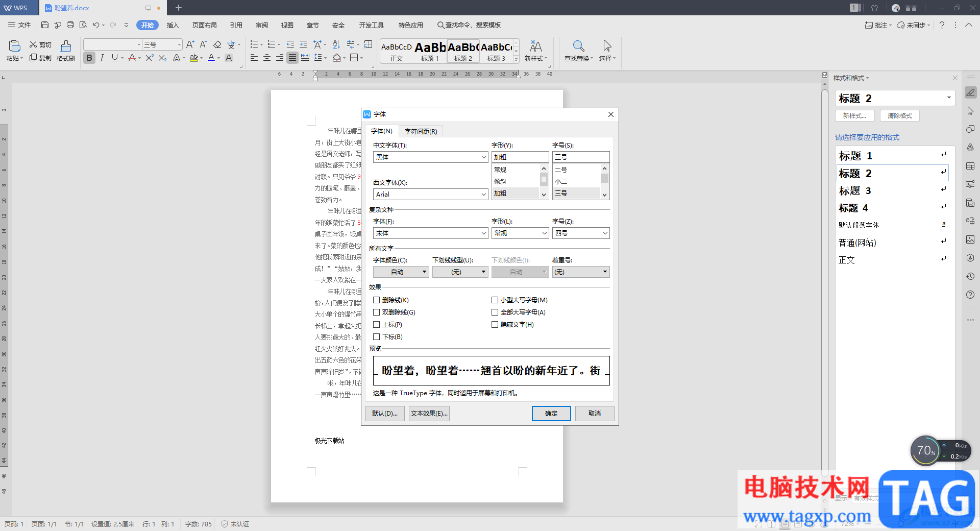
Task: Click the Cut scissors icon
Action: coord(34,45)
